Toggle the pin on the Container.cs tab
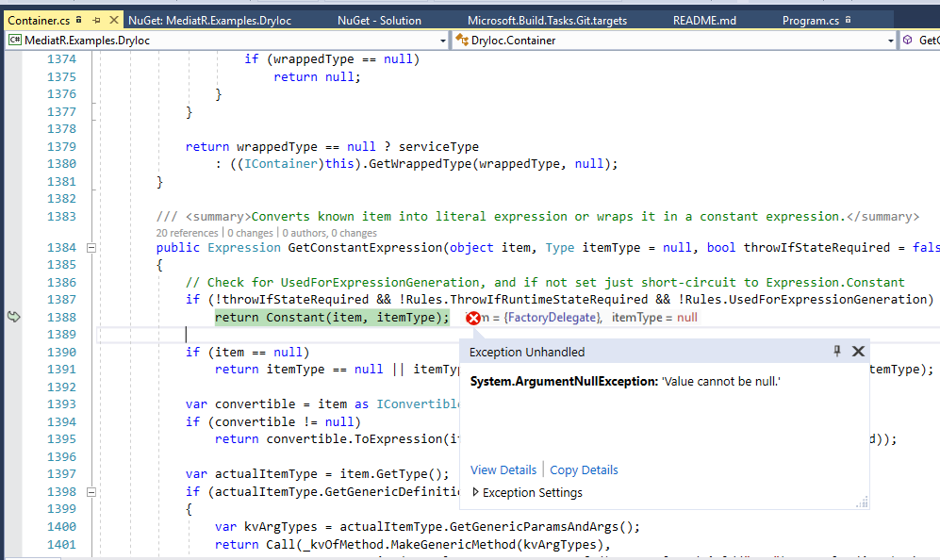This screenshot has height=560, width=940. (96, 18)
